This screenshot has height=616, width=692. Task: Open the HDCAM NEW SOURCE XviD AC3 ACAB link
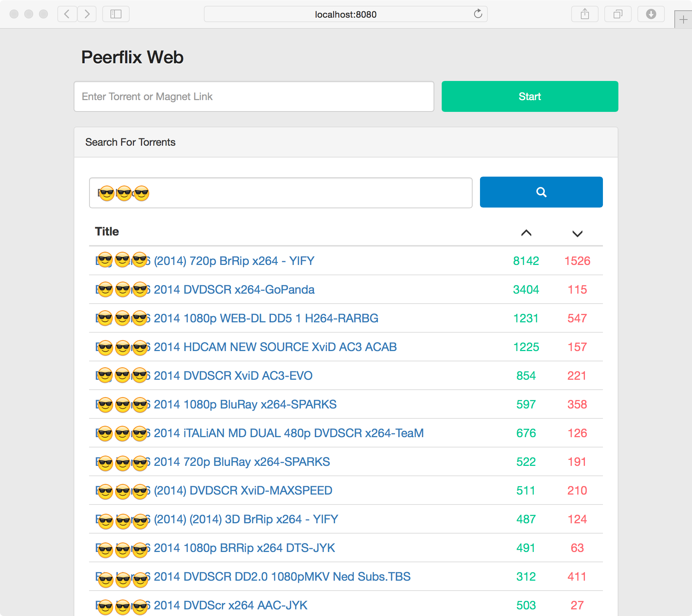[x=246, y=347]
